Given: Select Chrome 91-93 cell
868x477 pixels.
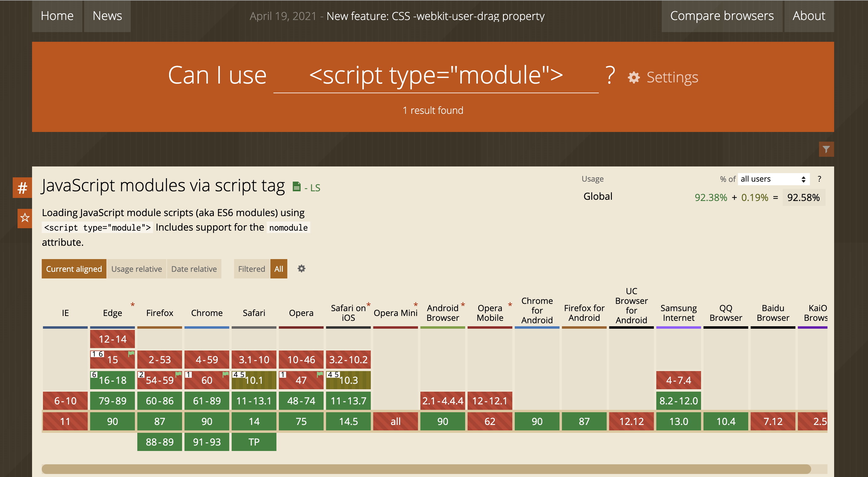Looking at the screenshot, I should [x=207, y=442].
